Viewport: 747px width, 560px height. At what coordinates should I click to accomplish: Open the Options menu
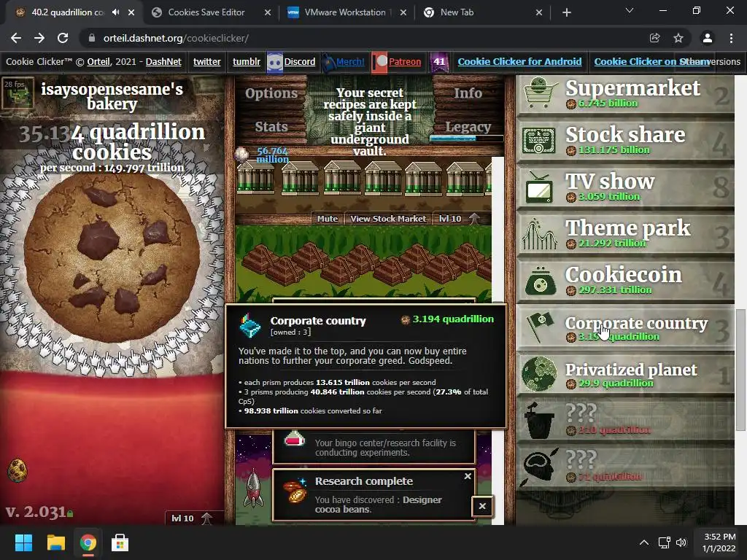pyautogui.click(x=271, y=93)
